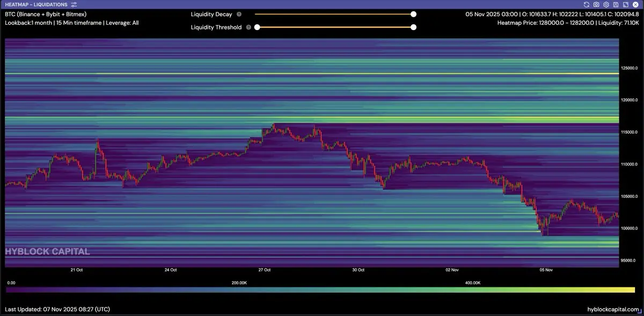Click the 200.00K color scale label
The image size is (644, 316).
pos(239,282)
